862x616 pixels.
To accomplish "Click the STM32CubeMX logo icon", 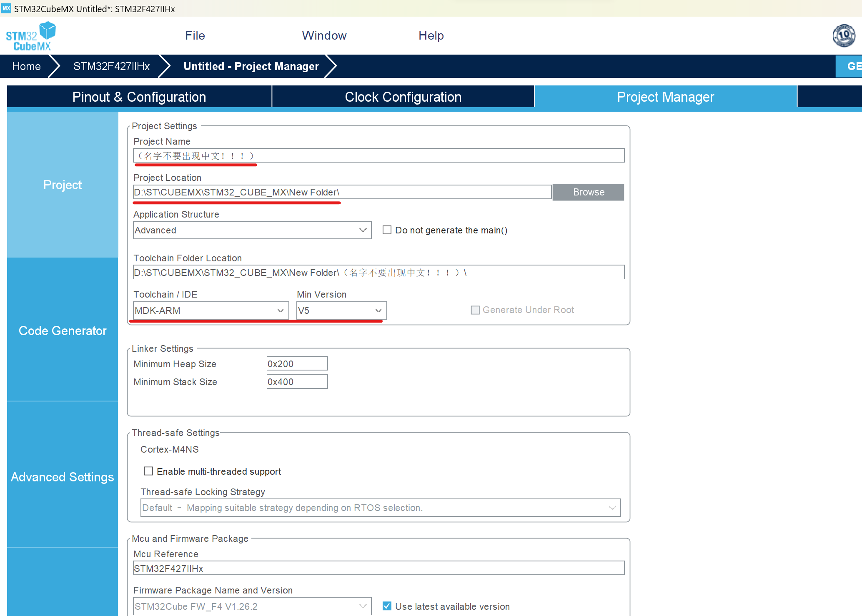I will pos(31,36).
